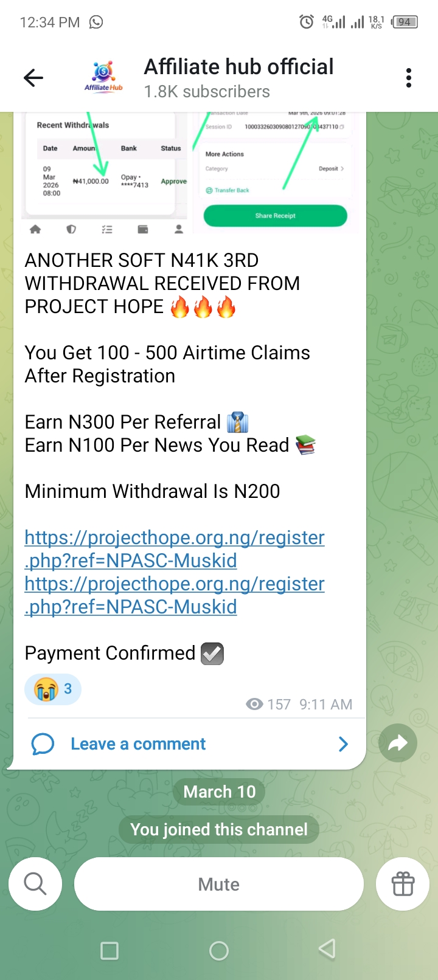Open Affiliate hub official channel info

[238, 78]
